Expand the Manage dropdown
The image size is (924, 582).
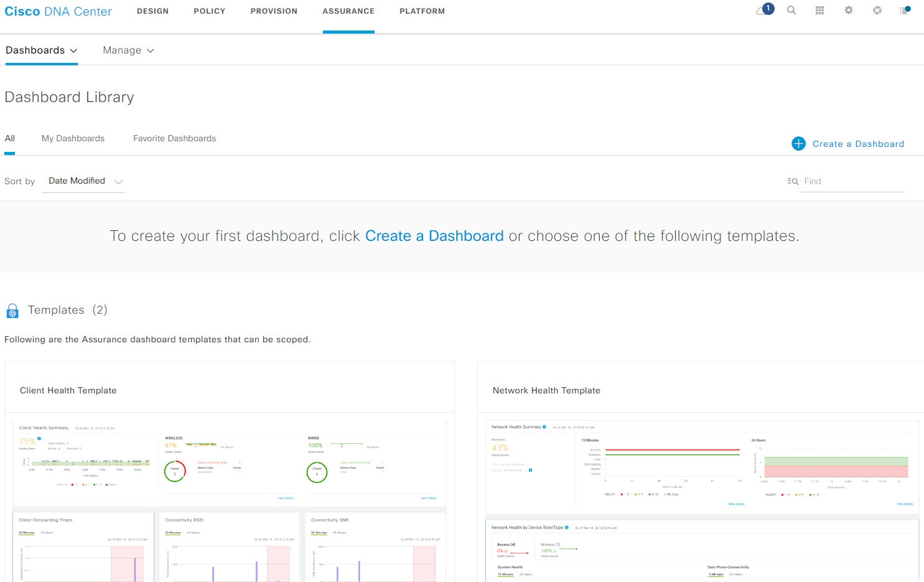click(x=128, y=50)
